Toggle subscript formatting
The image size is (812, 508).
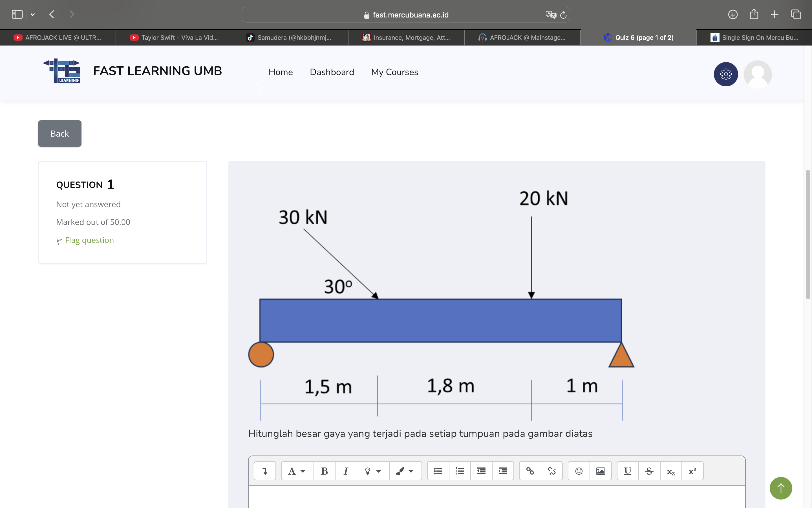coord(671,471)
